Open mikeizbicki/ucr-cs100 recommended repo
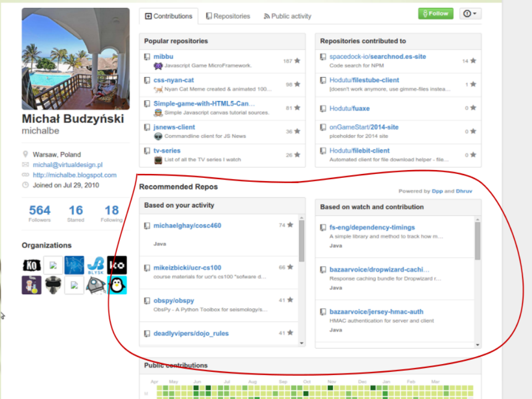This screenshot has width=532, height=399. click(x=187, y=268)
